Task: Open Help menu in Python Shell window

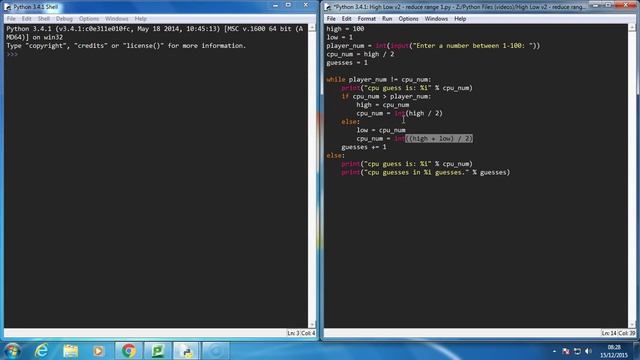Action: coord(140,19)
